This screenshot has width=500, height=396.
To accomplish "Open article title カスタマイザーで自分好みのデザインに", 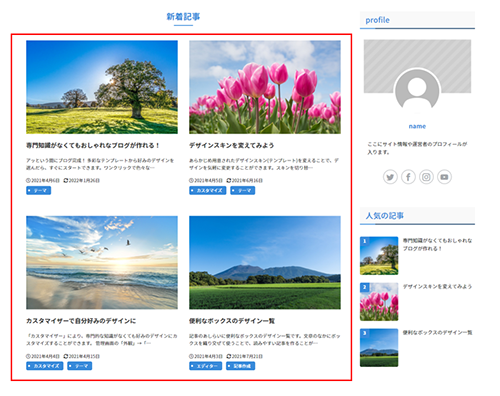I will (81, 321).
